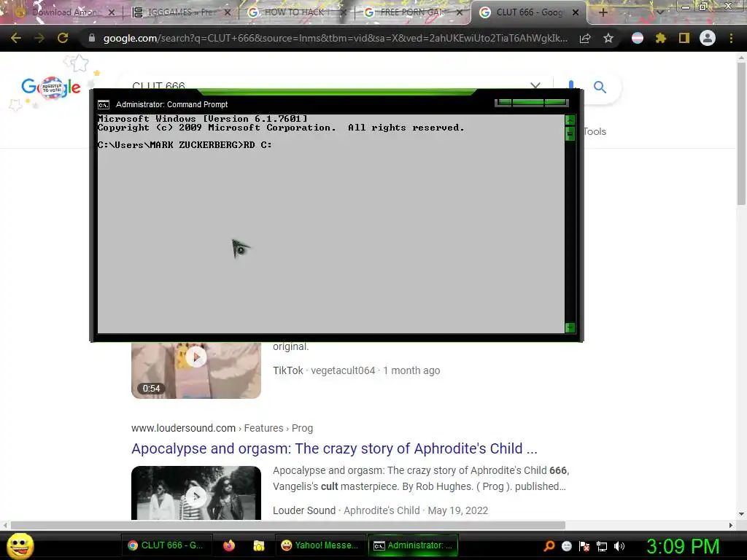Click the round white tray icon
This screenshot has width=747, height=560.
[566, 545]
